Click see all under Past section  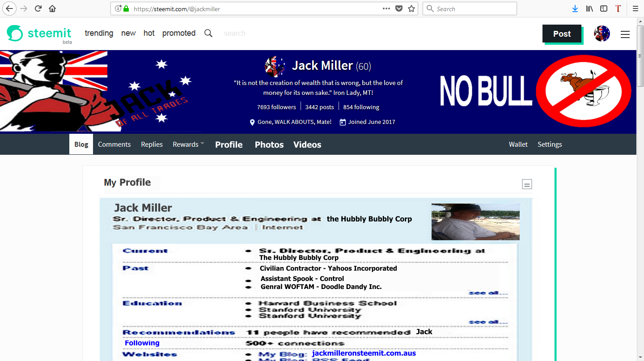point(488,293)
